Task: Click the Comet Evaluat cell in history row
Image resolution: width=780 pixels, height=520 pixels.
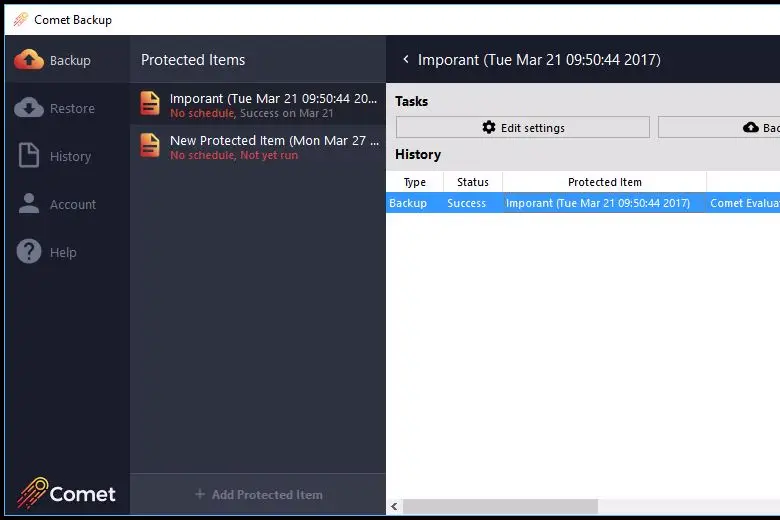Action: [x=743, y=203]
